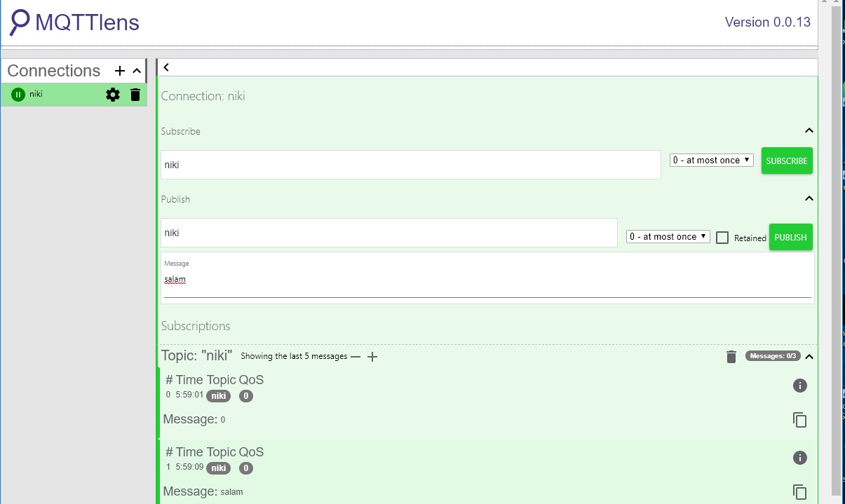
Task: Copy the message "0" to clipboard
Action: (x=799, y=420)
